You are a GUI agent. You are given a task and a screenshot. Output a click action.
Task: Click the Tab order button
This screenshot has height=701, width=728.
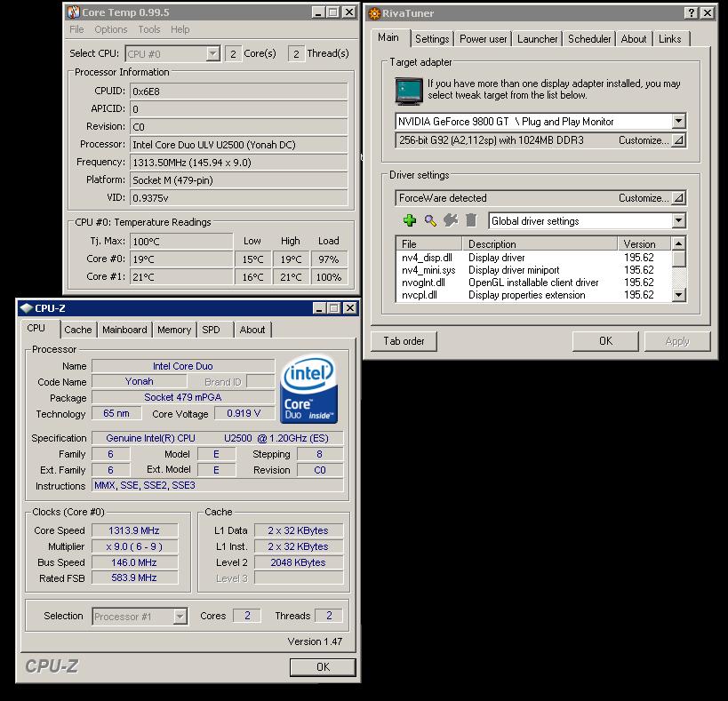404,341
